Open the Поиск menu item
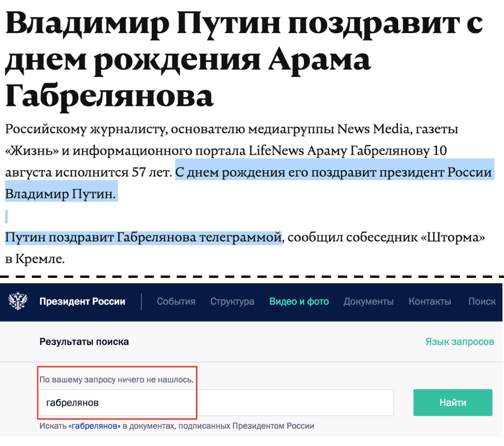504x446 pixels. click(x=482, y=301)
